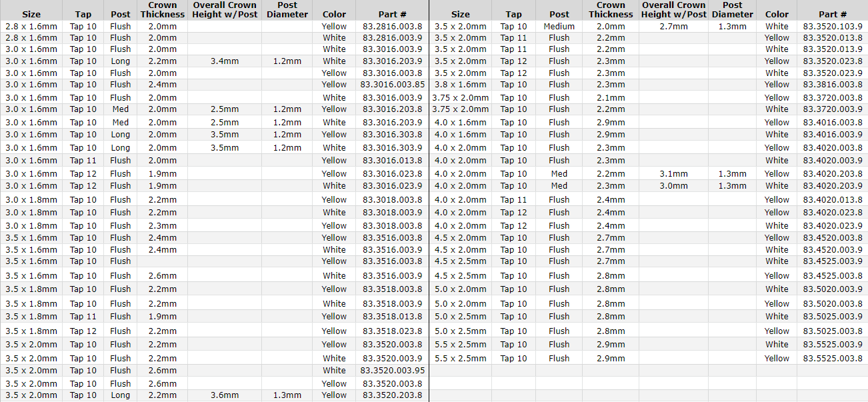Open part number 83.5020.003.9
868x402 pixels.
pos(833,289)
